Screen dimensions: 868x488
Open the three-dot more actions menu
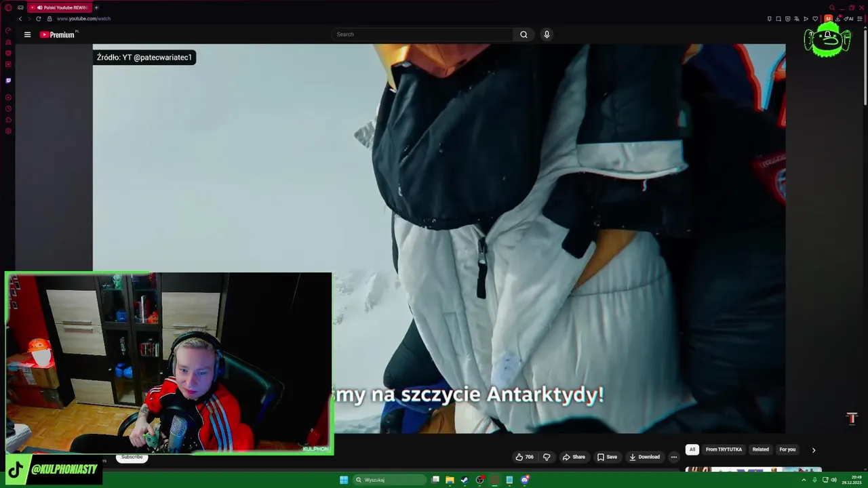click(x=673, y=457)
